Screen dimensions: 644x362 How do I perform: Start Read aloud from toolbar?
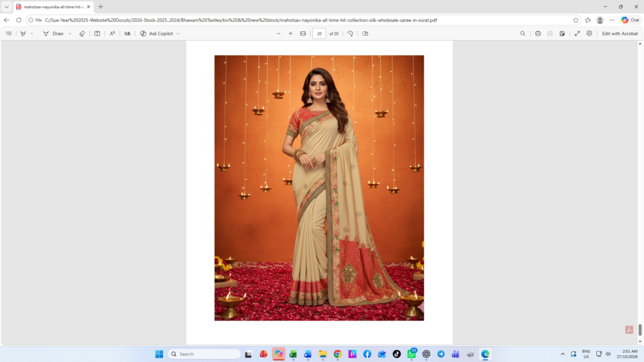112,34
